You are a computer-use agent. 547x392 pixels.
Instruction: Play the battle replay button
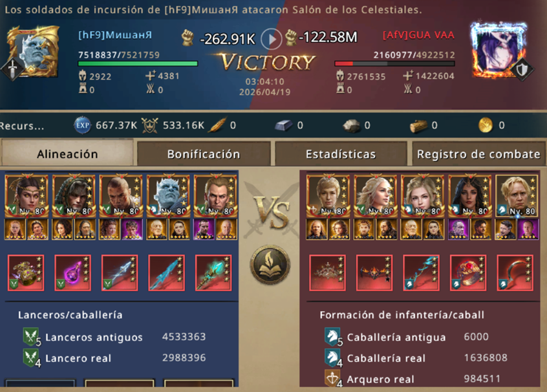[x=271, y=39]
